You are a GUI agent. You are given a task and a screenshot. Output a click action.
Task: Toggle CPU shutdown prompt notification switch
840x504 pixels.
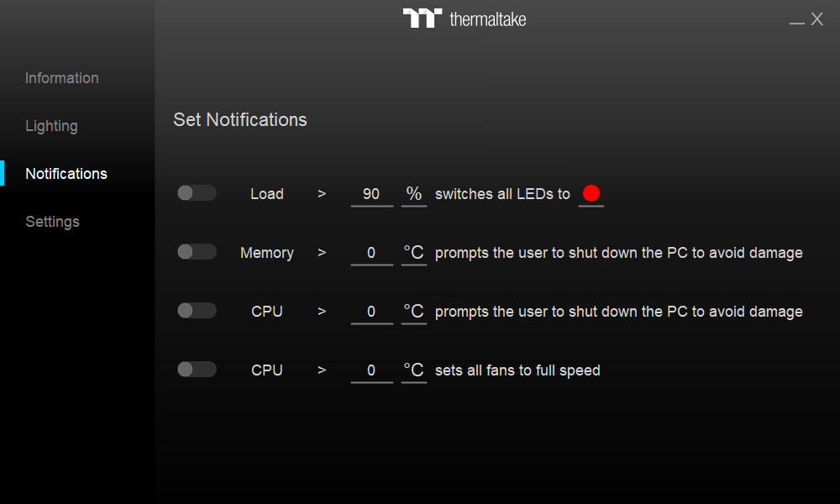click(x=197, y=311)
